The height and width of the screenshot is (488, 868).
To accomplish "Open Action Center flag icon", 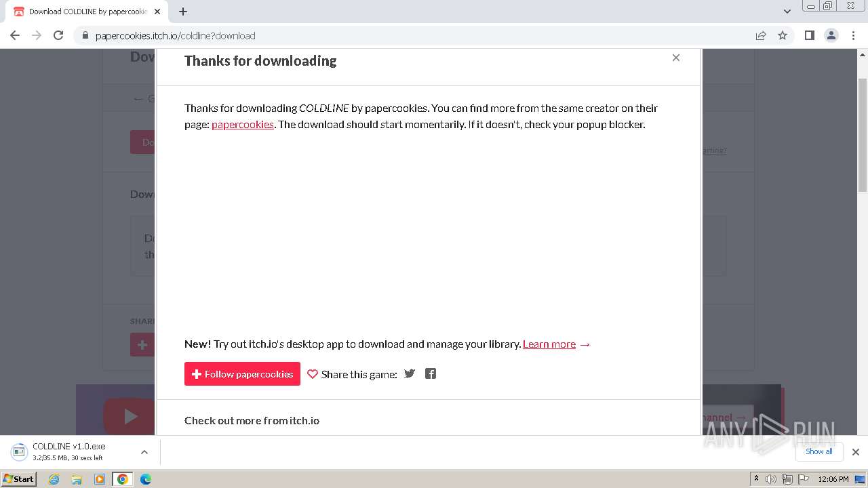I will 804,479.
